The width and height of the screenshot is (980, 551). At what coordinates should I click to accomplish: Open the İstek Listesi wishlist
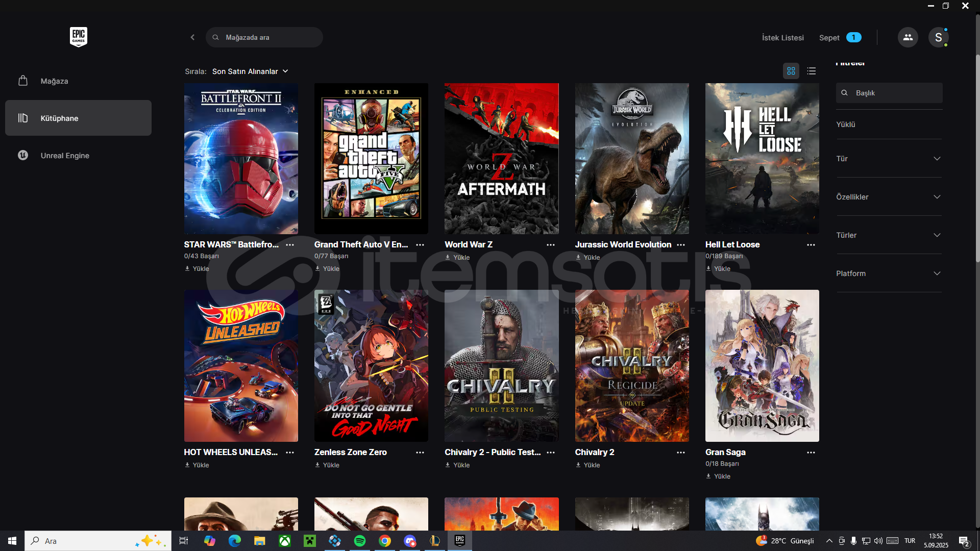click(782, 38)
